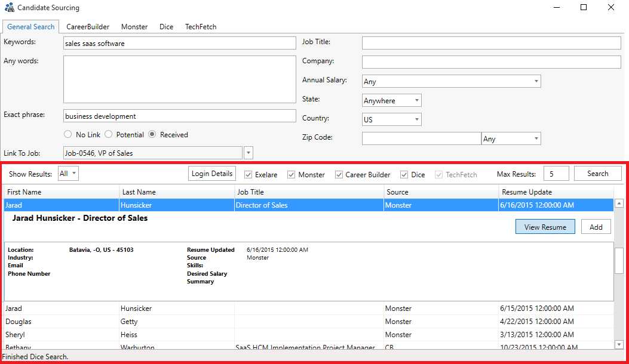The image size is (629, 364).
Task: Select the highlighted Director of Sales cell
Action: tap(309, 205)
